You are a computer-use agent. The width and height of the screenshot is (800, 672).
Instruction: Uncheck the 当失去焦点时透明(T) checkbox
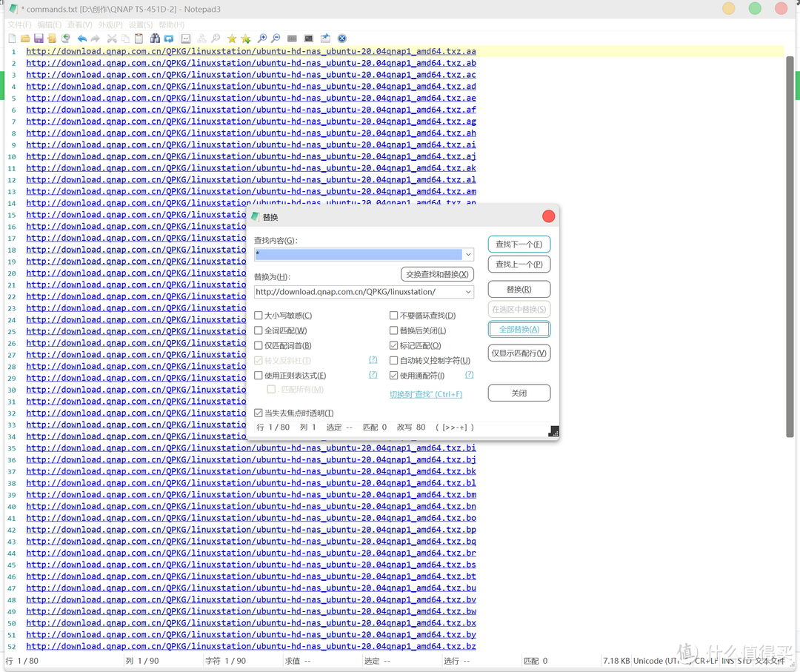click(259, 413)
